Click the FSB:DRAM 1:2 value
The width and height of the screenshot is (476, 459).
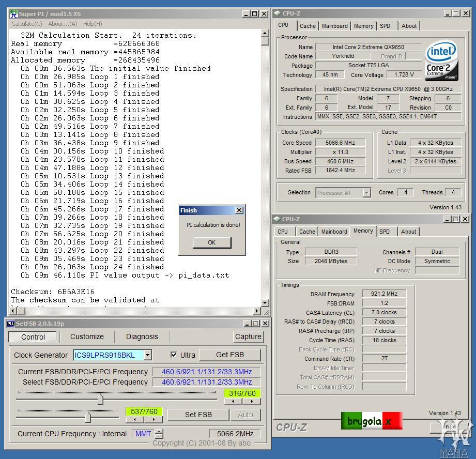pyautogui.click(x=384, y=303)
